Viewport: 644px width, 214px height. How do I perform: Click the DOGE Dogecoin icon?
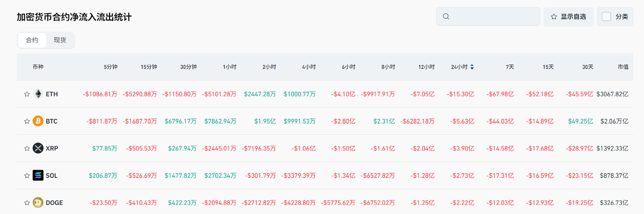(38, 203)
